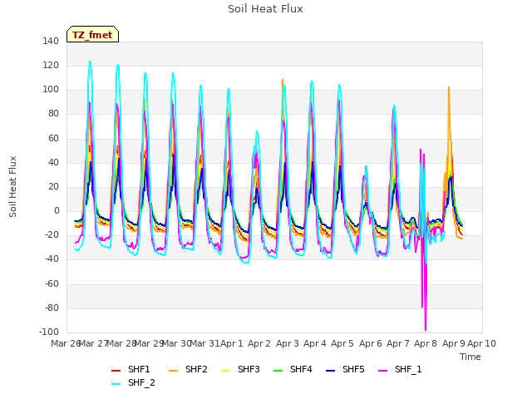
Task: Click the -40 y-axis tick label
Action: click(x=52, y=259)
